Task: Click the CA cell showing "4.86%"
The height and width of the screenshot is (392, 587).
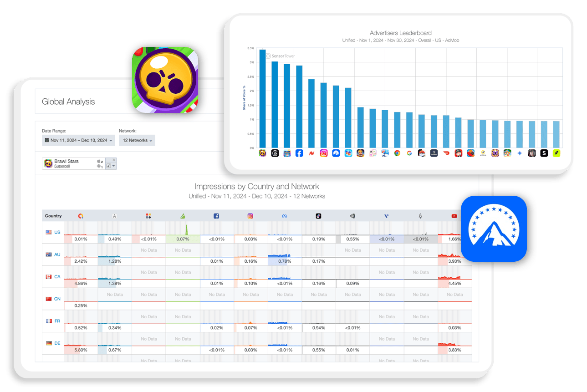Action: (81, 284)
